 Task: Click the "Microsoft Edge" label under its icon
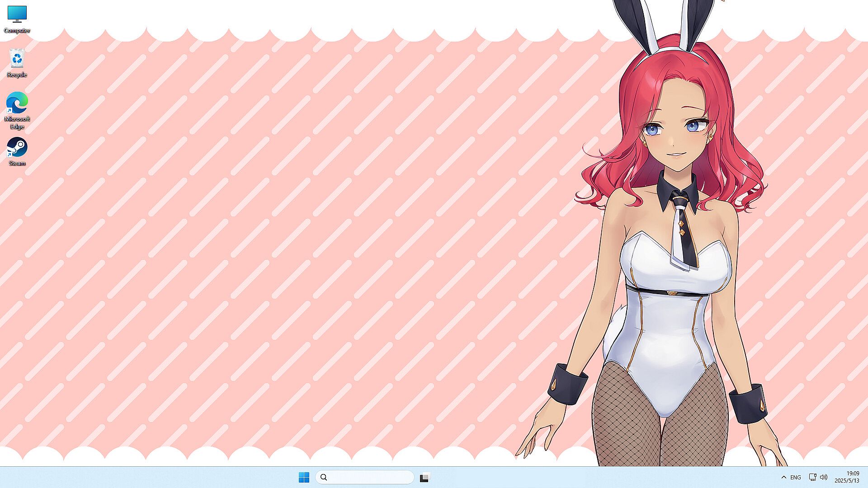(x=17, y=122)
